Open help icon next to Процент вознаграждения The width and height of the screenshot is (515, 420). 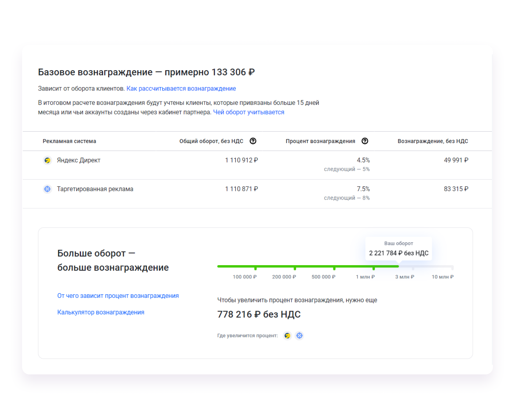[x=365, y=141]
